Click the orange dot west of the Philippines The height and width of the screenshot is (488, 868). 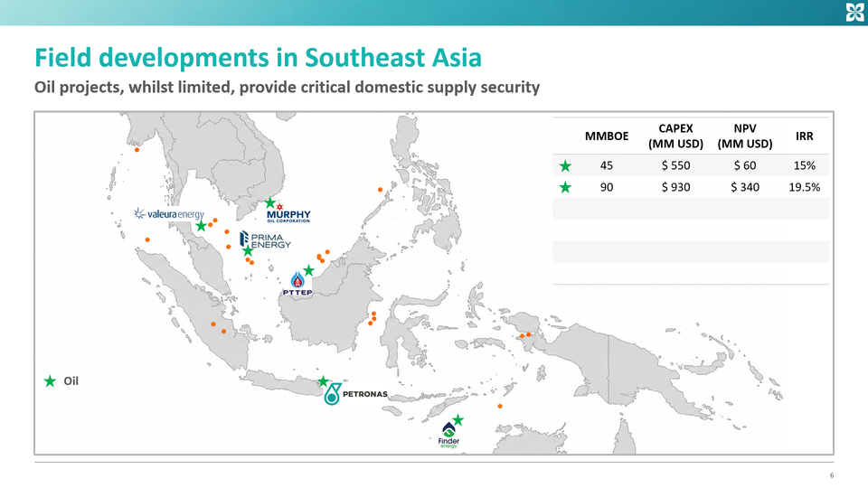381,190
